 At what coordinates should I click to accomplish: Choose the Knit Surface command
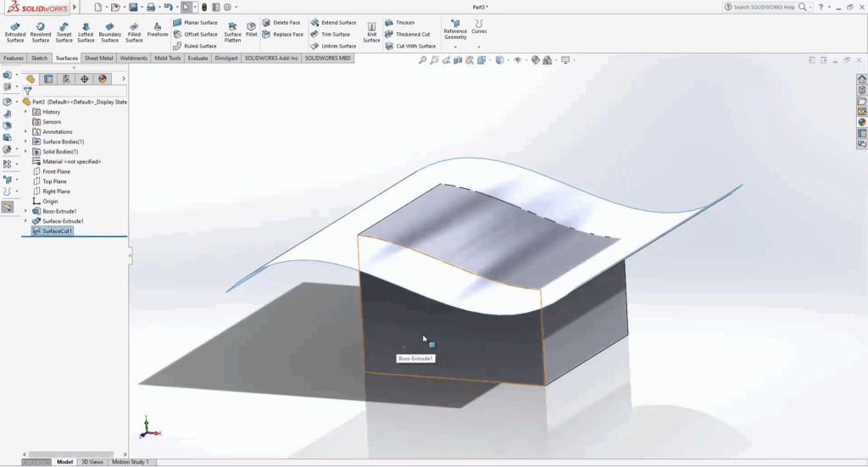[x=371, y=32]
